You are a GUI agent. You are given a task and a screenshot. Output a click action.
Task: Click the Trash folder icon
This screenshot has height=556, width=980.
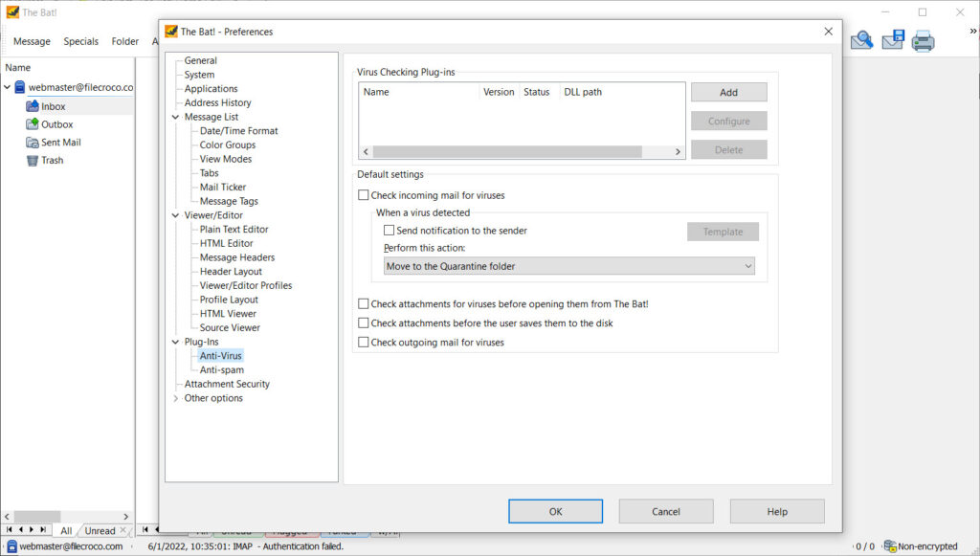[33, 161]
